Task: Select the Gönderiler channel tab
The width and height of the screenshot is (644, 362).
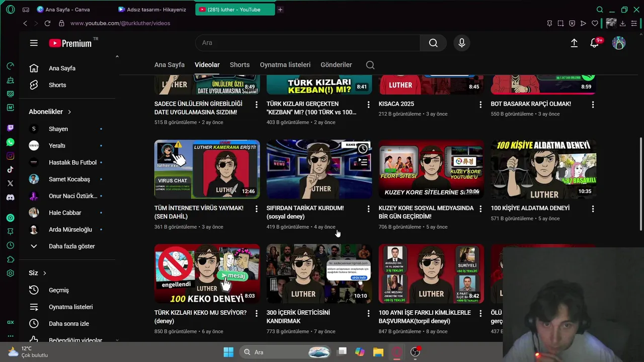Action: click(336, 65)
